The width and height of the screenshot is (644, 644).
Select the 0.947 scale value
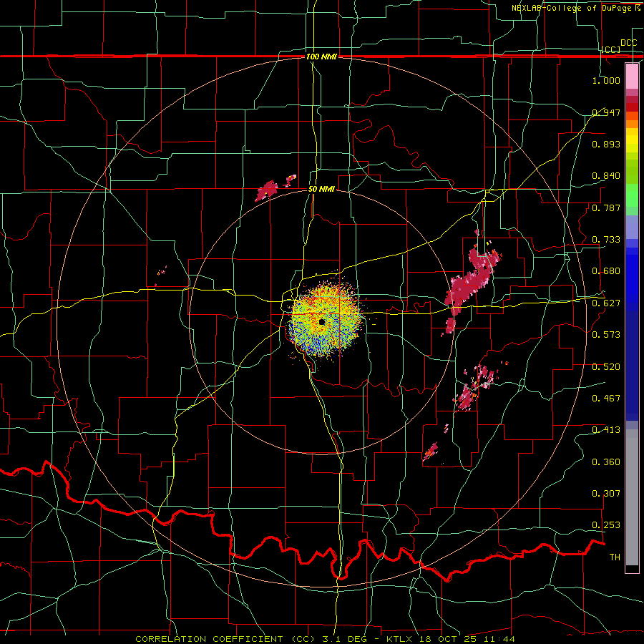606,112
